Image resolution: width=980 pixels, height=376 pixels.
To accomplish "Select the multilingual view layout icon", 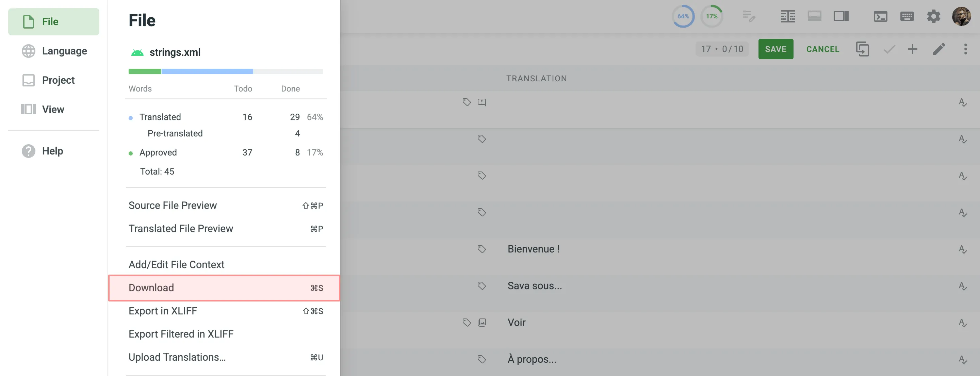I will pos(788,16).
